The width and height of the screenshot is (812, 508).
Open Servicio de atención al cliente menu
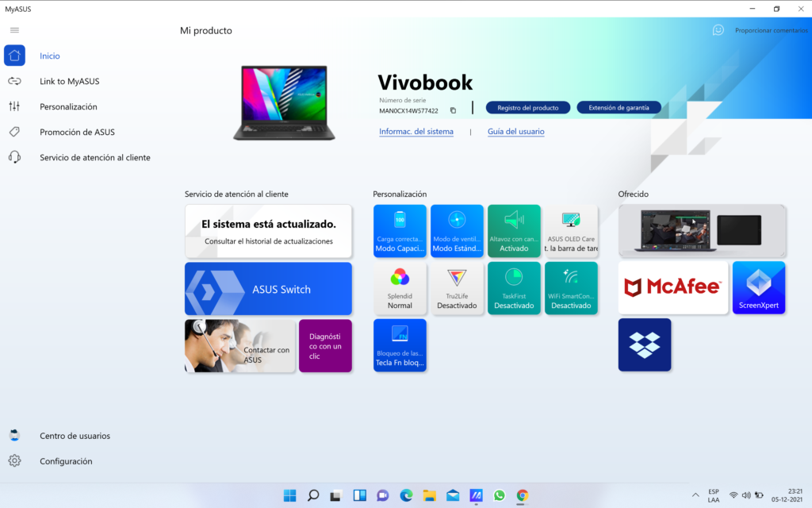pyautogui.click(x=94, y=157)
